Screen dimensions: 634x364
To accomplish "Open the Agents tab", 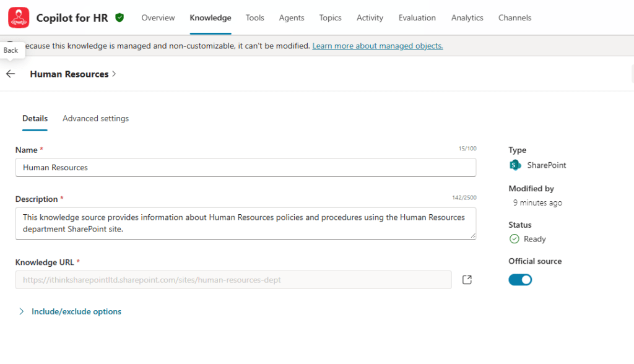I will 292,18.
